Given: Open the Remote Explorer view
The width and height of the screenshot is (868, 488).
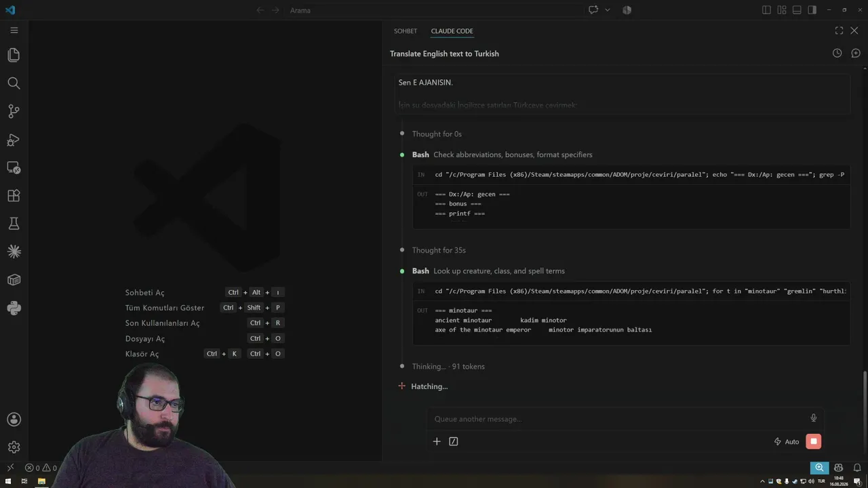Looking at the screenshot, I should coord(14,167).
